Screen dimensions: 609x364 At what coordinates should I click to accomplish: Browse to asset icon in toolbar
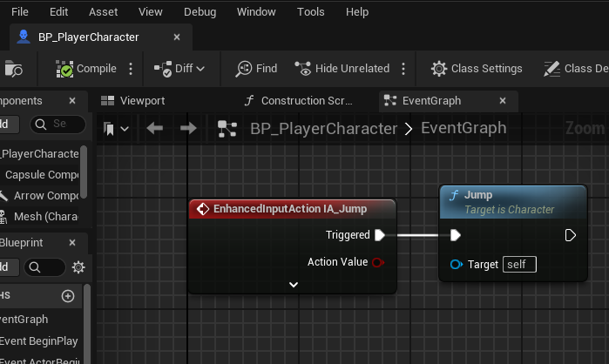[14, 69]
